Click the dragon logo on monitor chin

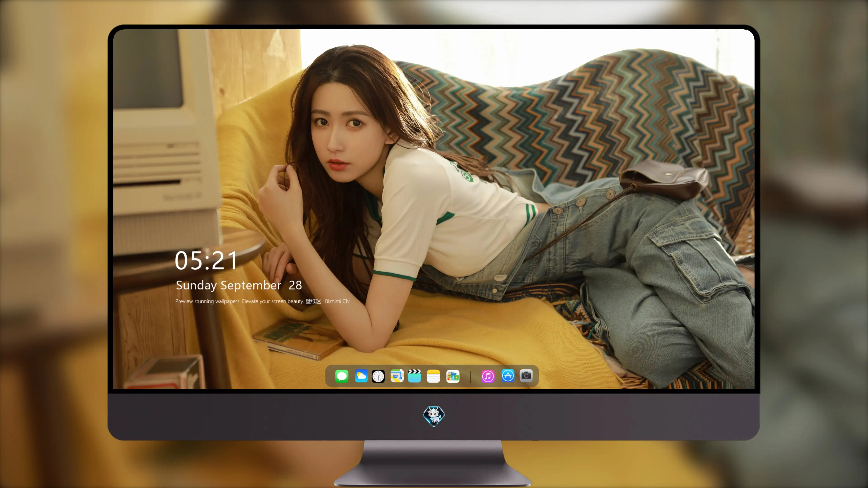click(x=434, y=416)
